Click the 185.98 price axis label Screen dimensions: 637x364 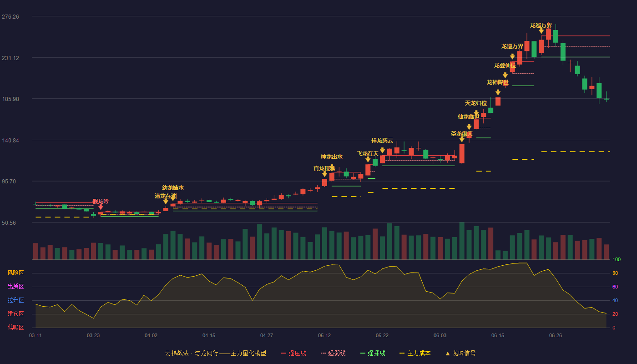pyautogui.click(x=10, y=99)
